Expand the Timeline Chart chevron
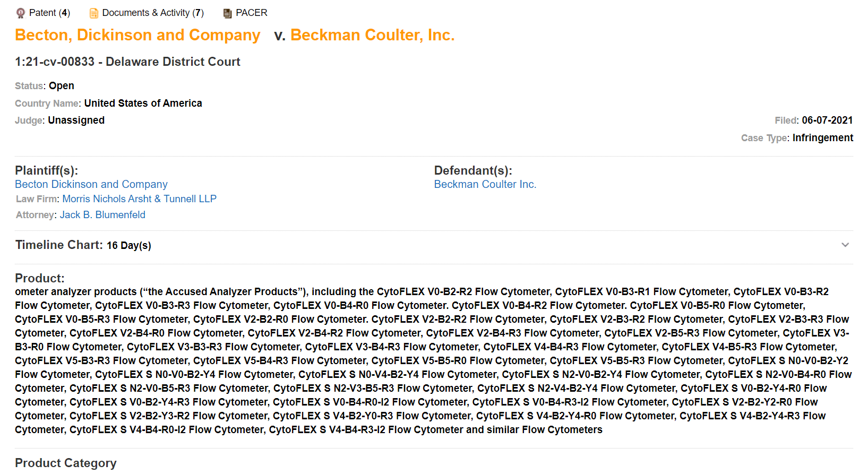The width and height of the screenshot is (868, 474). tap(845, 245)
